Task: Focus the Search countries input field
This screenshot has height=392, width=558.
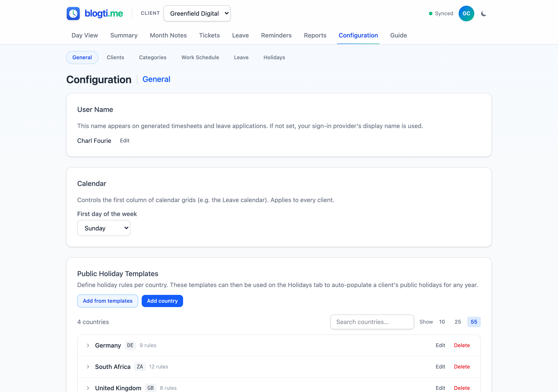Action: [x=372, y=322]
